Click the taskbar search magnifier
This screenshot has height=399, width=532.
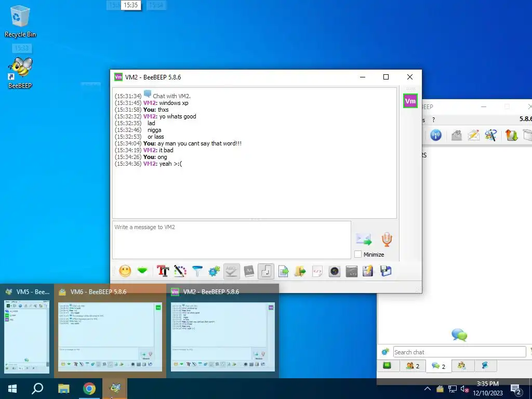pos(37,389)
